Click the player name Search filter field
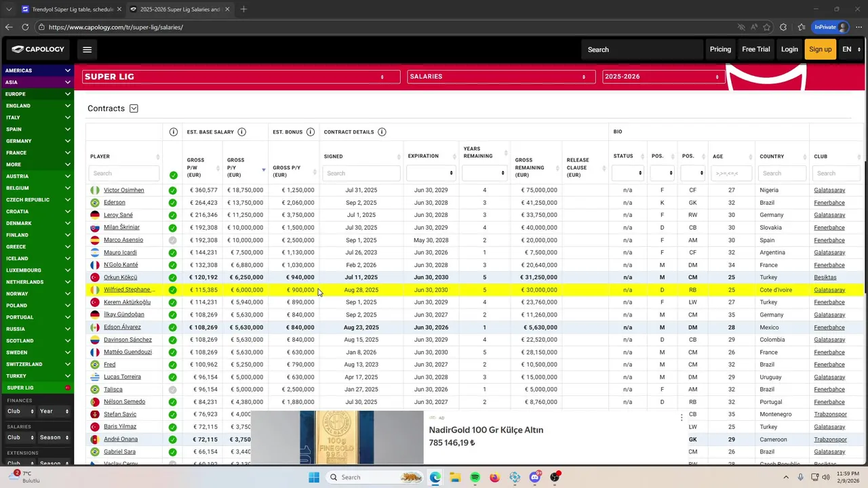 [x=124, y=174]
